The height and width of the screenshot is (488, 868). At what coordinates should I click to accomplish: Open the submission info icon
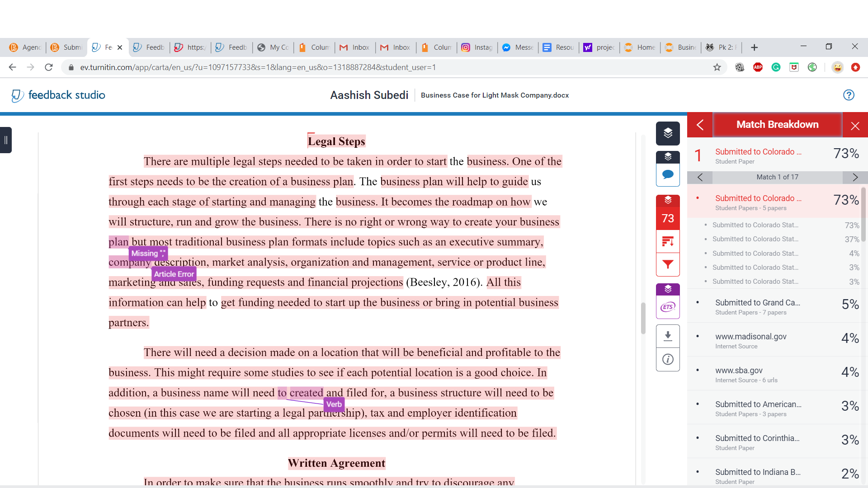click(668, 359)
